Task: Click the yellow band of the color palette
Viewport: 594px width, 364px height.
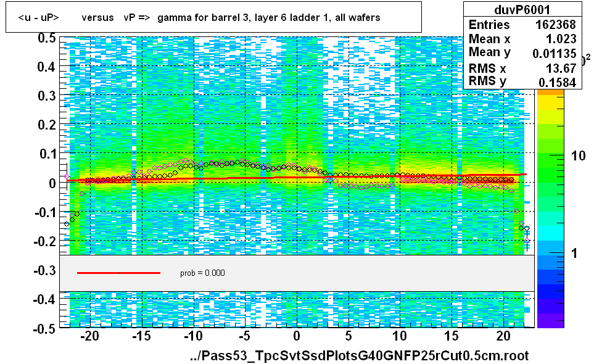Action: 550,102
